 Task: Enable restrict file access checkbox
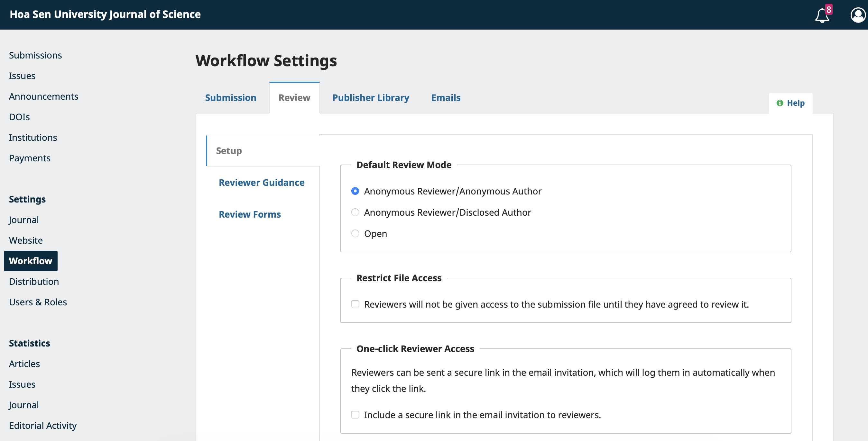coord(355,304)
